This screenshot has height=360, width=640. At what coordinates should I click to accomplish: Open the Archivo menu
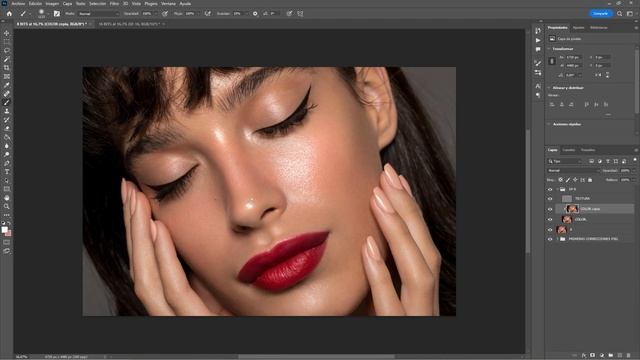tap(18, 3)
